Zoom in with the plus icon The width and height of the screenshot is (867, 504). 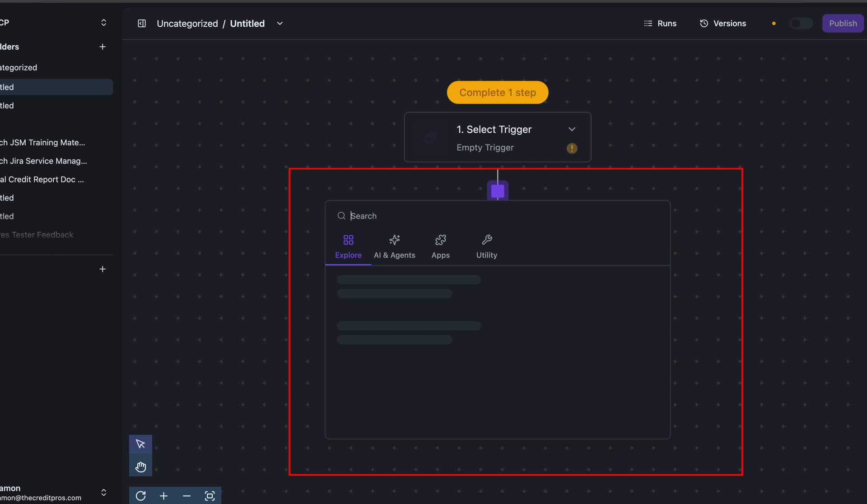point(163,496)
